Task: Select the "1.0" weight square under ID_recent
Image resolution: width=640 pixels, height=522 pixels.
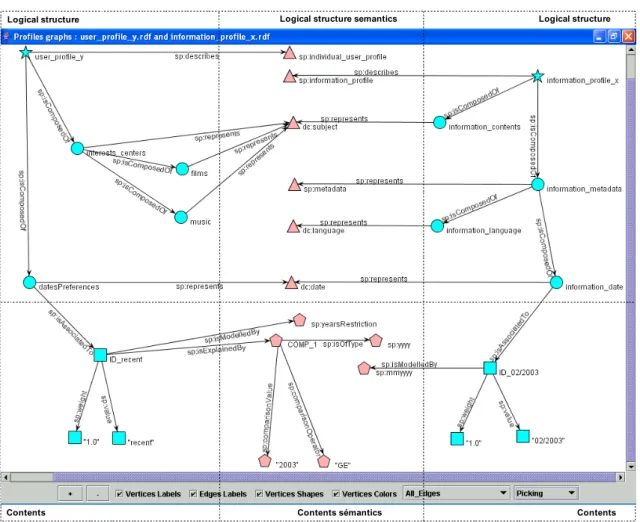Action: [x=75, y=438]
